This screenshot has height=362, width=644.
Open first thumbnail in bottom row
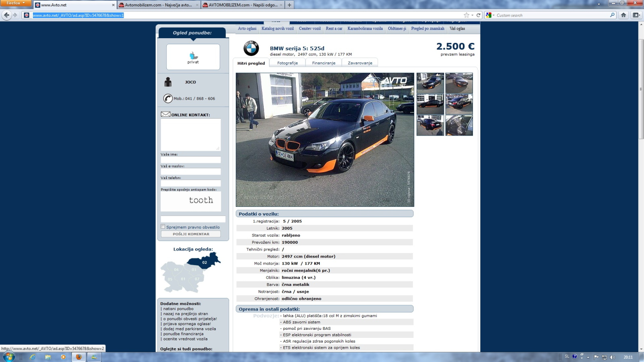430,125
